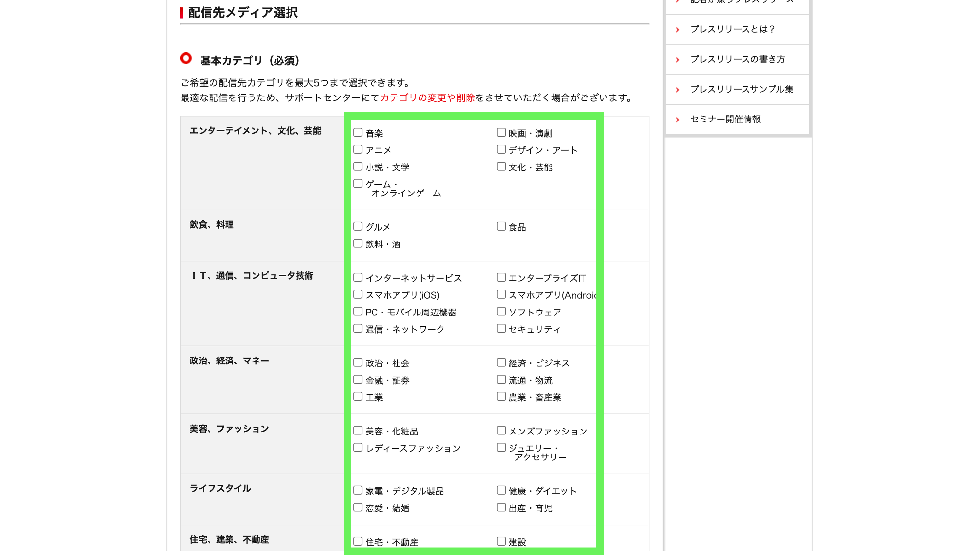The width and height of the screenshot is (980, 555).
Task: Check the 映画・演劇 category
Action: point(501,133)
